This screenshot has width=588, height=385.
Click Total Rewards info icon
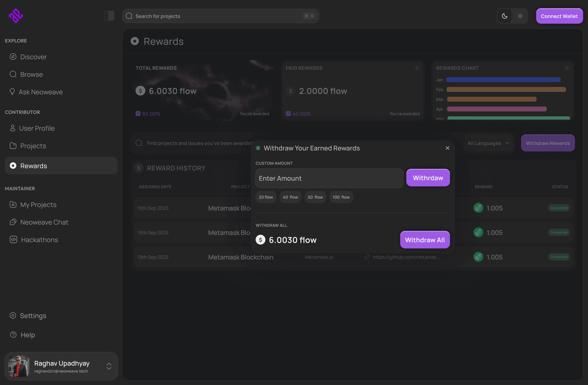pos(267,68)
